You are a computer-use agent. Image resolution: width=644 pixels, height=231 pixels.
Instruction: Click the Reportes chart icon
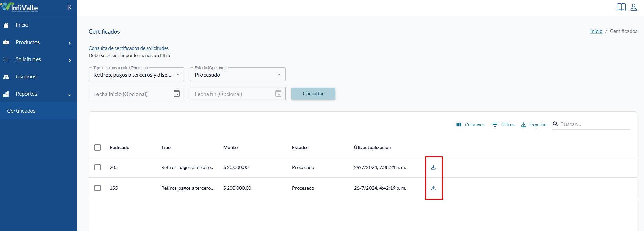tap(6, 94)
